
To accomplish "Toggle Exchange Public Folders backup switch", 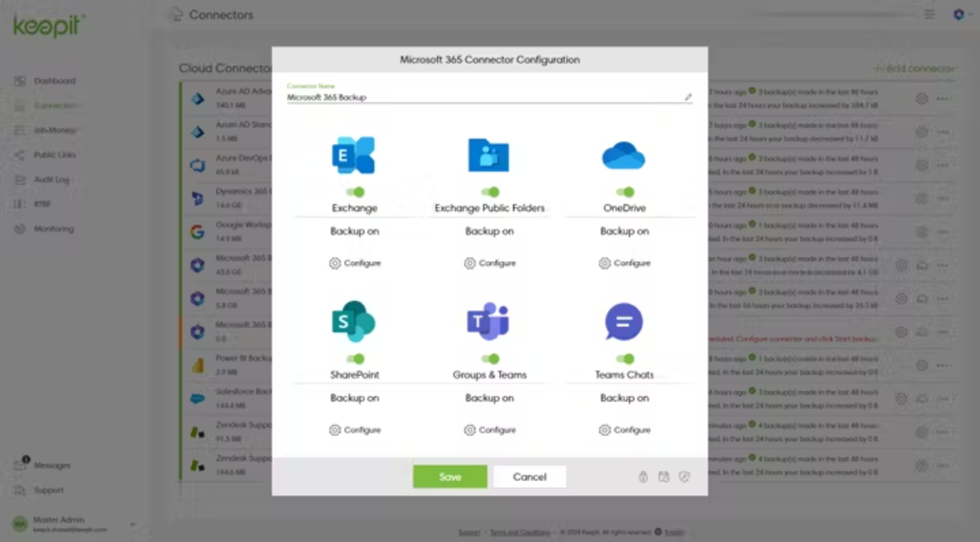I will coord(490,192).
